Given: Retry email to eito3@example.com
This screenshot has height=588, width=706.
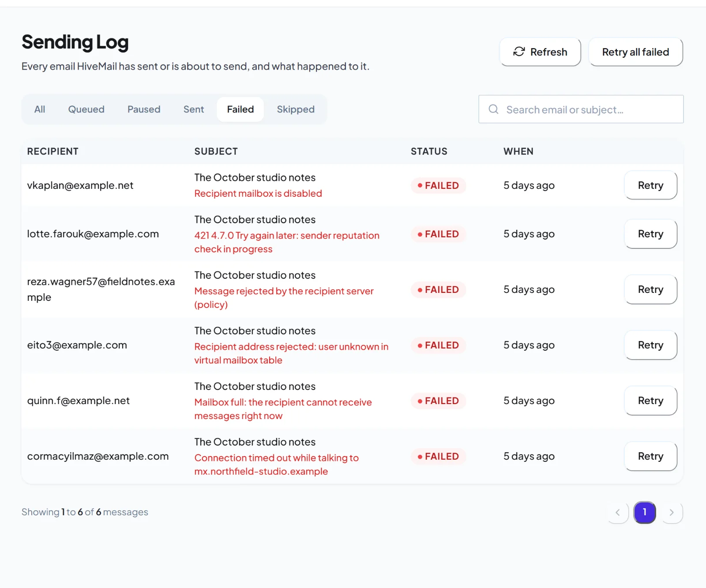Looking at the screenshot, I should click(x=651, y=345).
